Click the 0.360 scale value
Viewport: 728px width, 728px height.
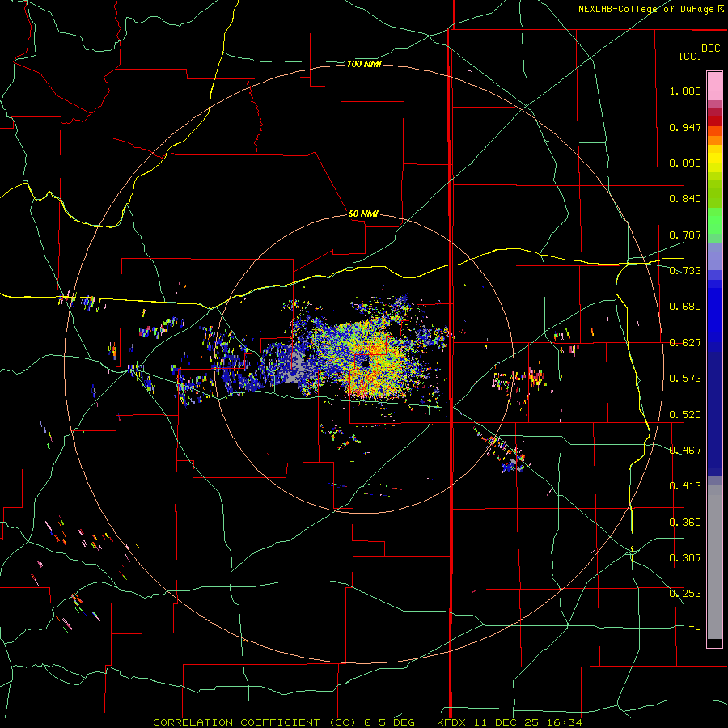pos(685,523)
